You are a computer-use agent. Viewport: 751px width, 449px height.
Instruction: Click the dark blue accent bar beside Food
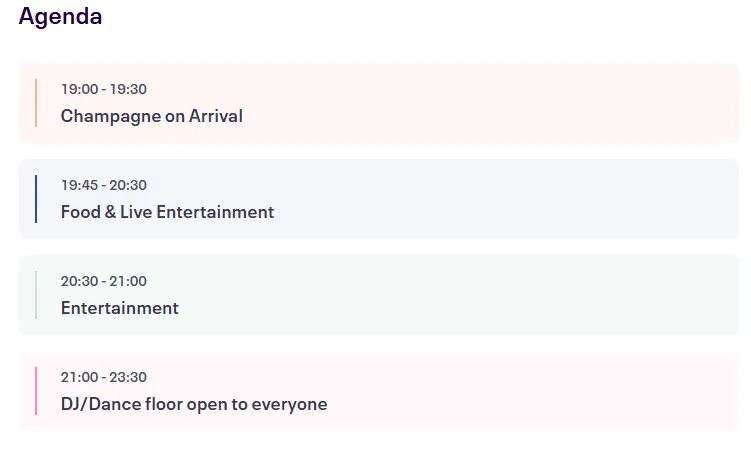36,199
